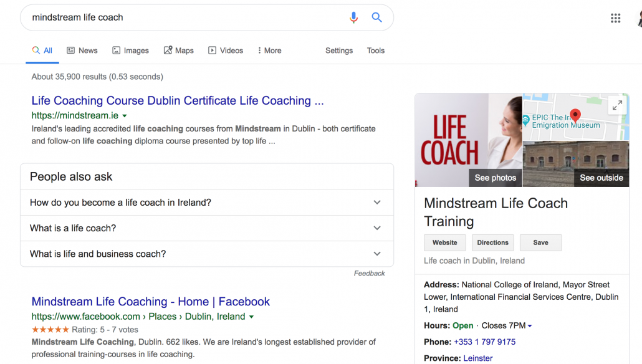Click the 'People also ask' heading

click(71, 176)
